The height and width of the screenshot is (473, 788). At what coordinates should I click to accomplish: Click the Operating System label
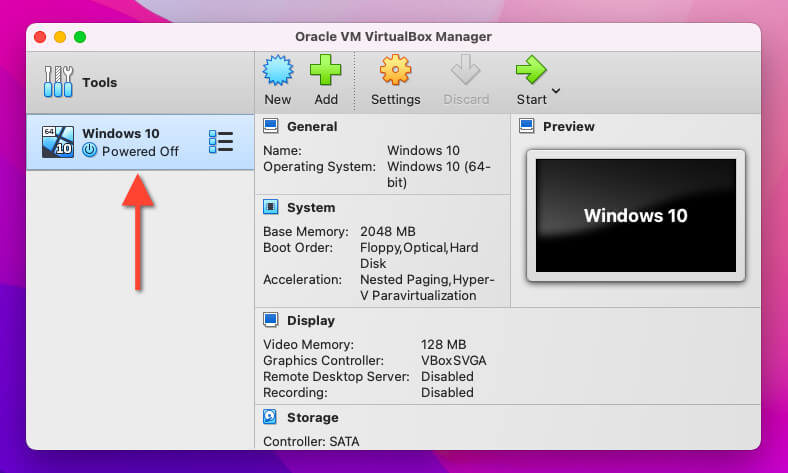point(319,167)
